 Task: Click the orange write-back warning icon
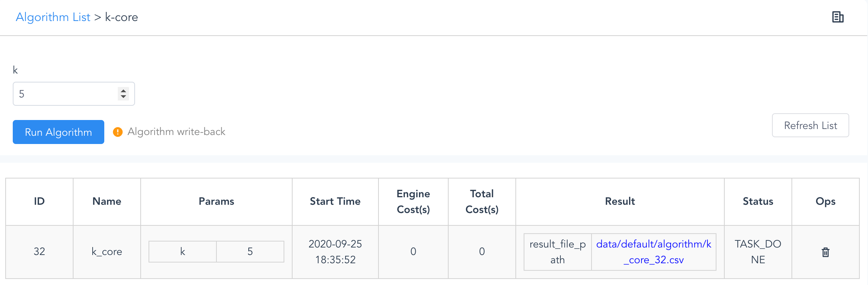(118, 132)
